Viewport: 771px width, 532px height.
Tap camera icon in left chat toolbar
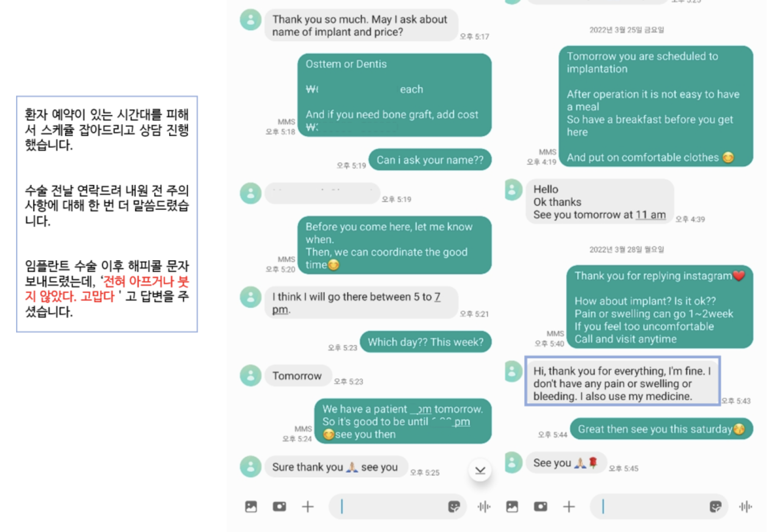coord(279,507)
